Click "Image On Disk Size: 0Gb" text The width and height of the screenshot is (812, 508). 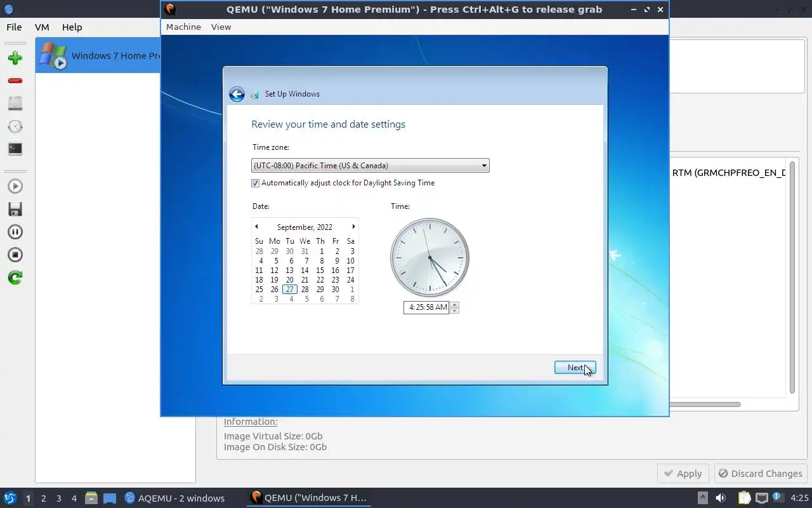coord(275,447)
